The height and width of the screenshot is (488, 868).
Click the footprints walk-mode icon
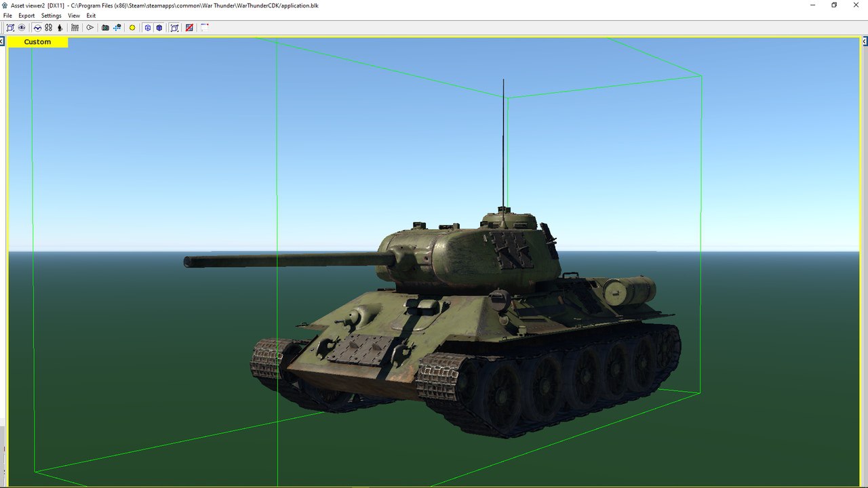click(48, 28)
